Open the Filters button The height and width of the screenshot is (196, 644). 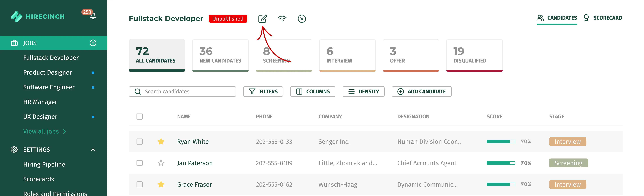(263, 92)
